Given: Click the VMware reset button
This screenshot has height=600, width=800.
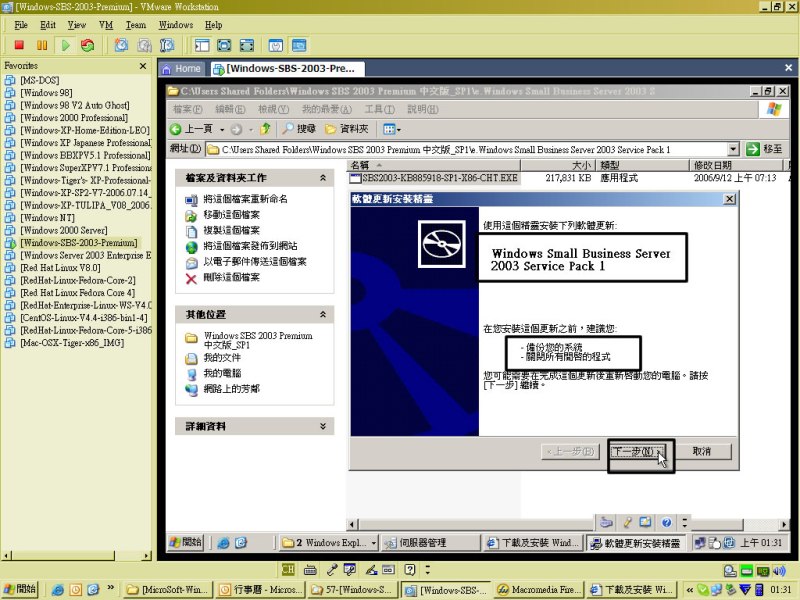Looking at the screenshot, I should (x=88, y=45).
